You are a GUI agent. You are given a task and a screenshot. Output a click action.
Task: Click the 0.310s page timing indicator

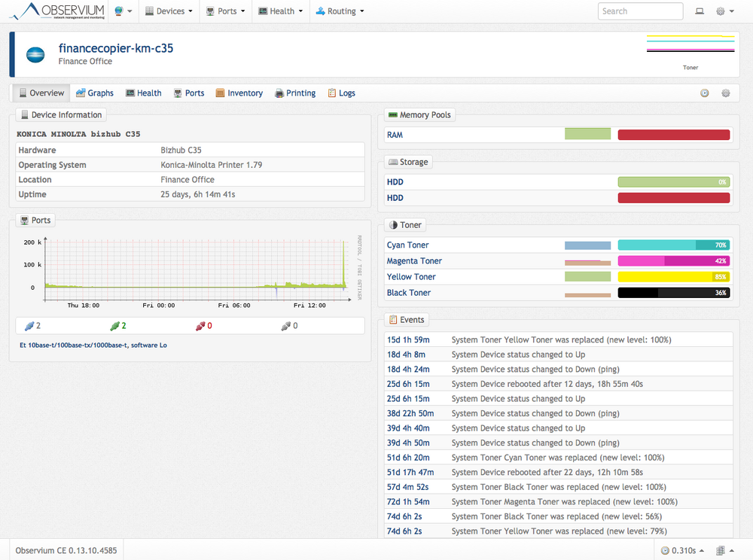click(x=682, y=550)
